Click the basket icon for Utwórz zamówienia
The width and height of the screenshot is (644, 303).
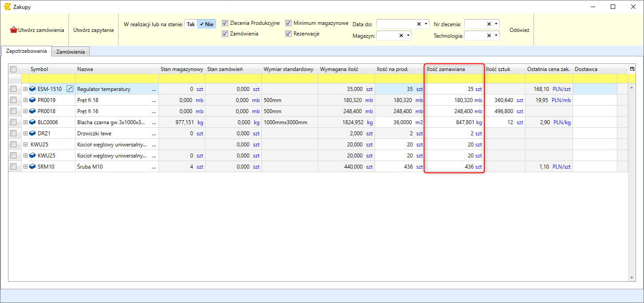pos(14,30)
